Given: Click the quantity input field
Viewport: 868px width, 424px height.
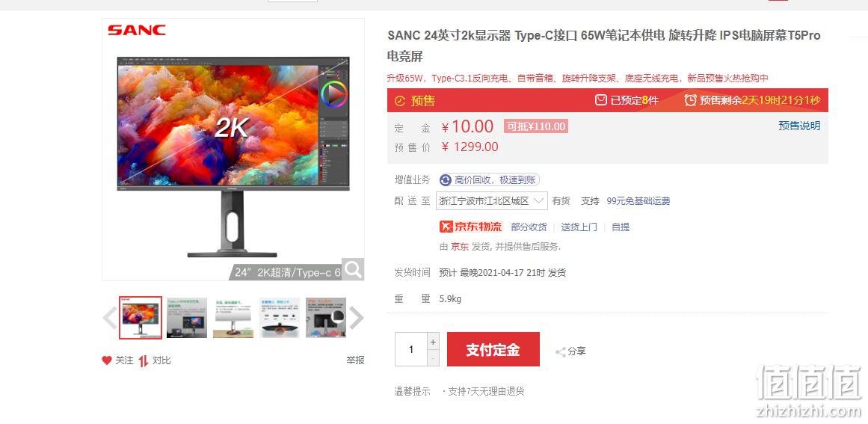Looking at the screenshot, I should pos(410,349).
